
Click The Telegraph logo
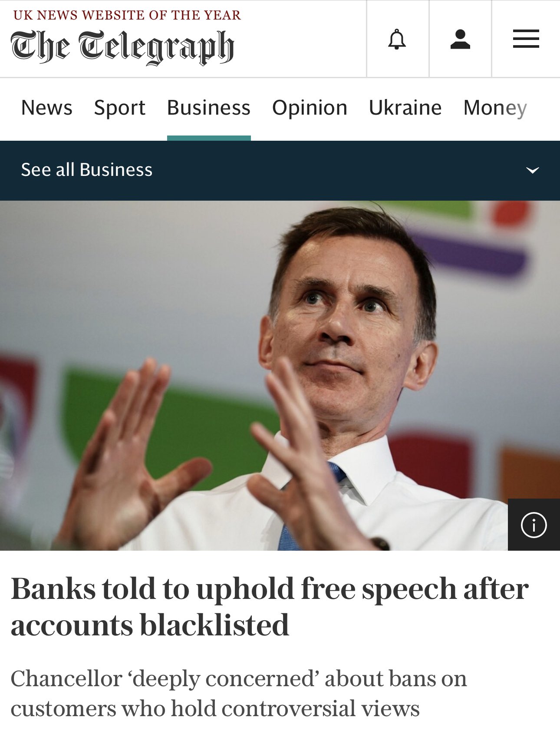(x=122, y=47)
